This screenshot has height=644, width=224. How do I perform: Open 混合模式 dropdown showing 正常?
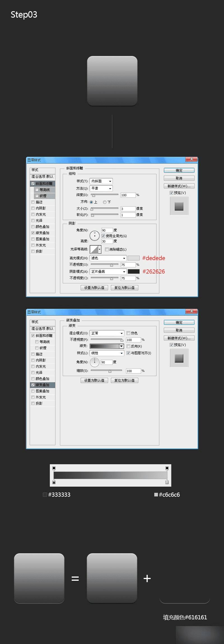[107, 333]
